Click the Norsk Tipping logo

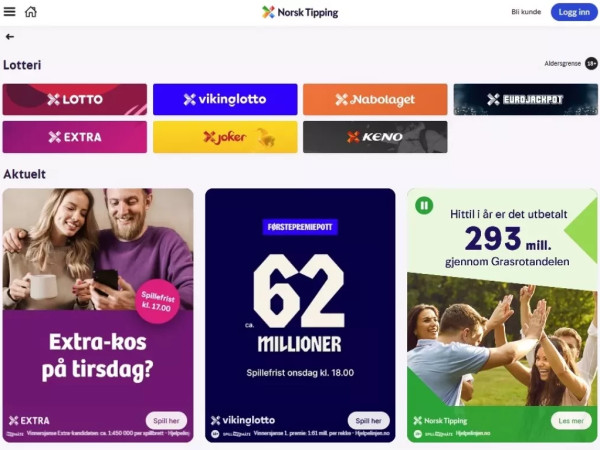click(300, 12)
